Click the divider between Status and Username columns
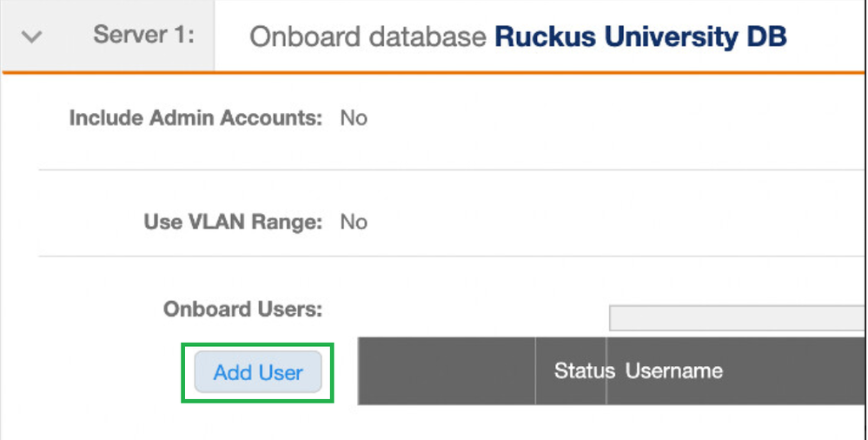The width and height of the screenshot is (868, 440). [606, 371]
